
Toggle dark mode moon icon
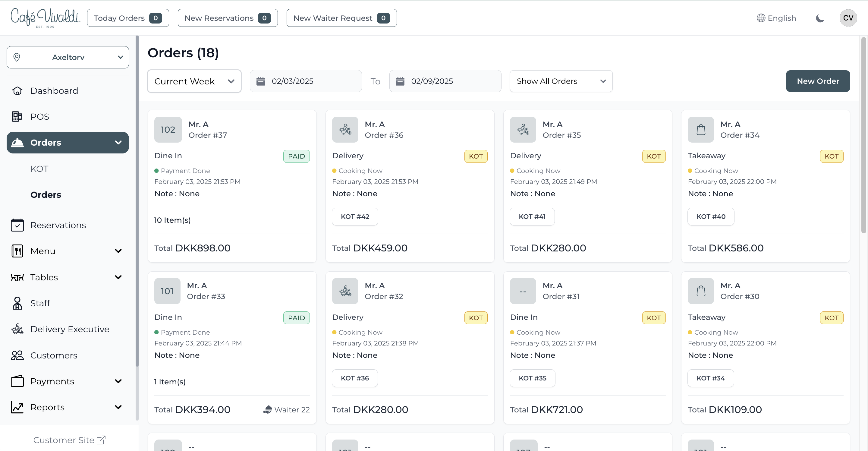[x=820, y=18]
